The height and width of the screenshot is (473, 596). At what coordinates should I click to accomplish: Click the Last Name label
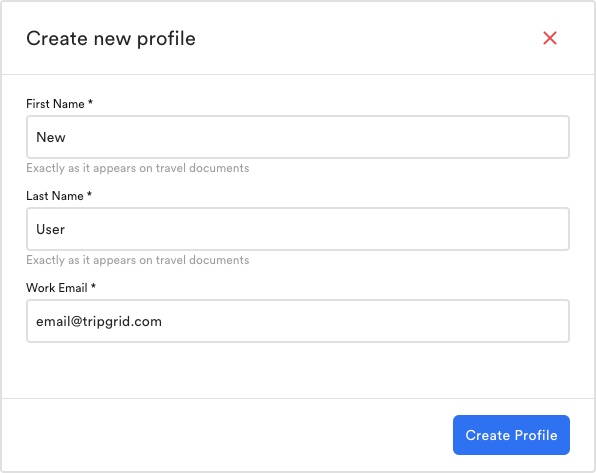[55, 196]
